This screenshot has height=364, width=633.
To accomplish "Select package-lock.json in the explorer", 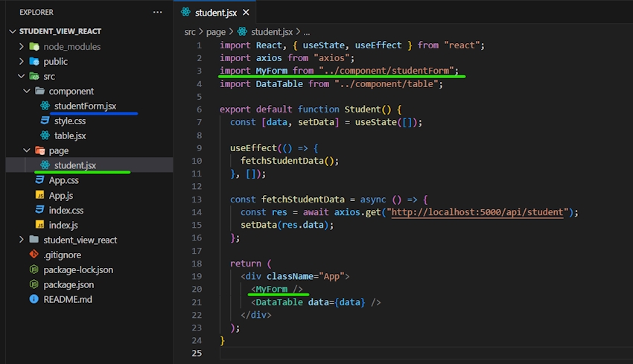I will click(x=78, y=270).
